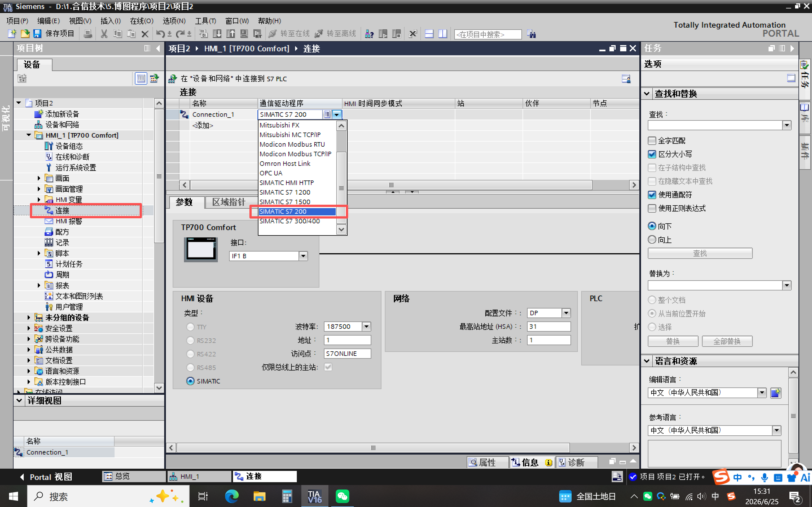812x507 pixels.
Task: Click the 保存项目 save button
Action: click(x=54, y=34)
